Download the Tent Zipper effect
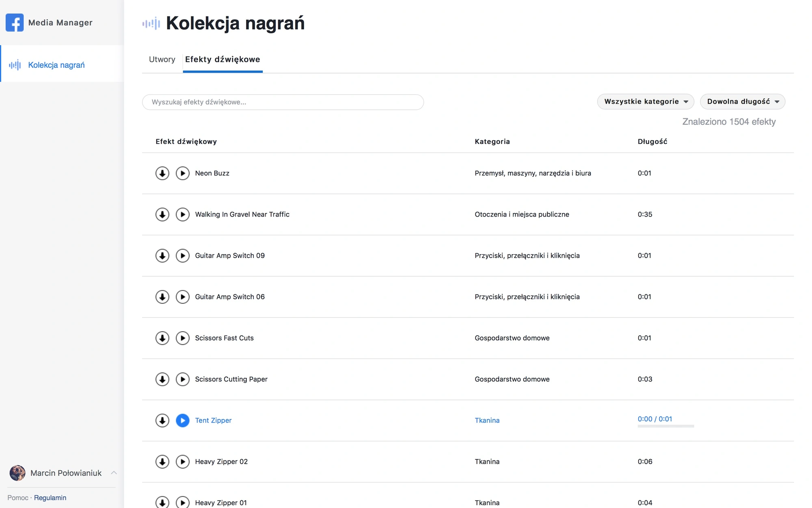This screenshot has height=508, width=812. (162, 420)
